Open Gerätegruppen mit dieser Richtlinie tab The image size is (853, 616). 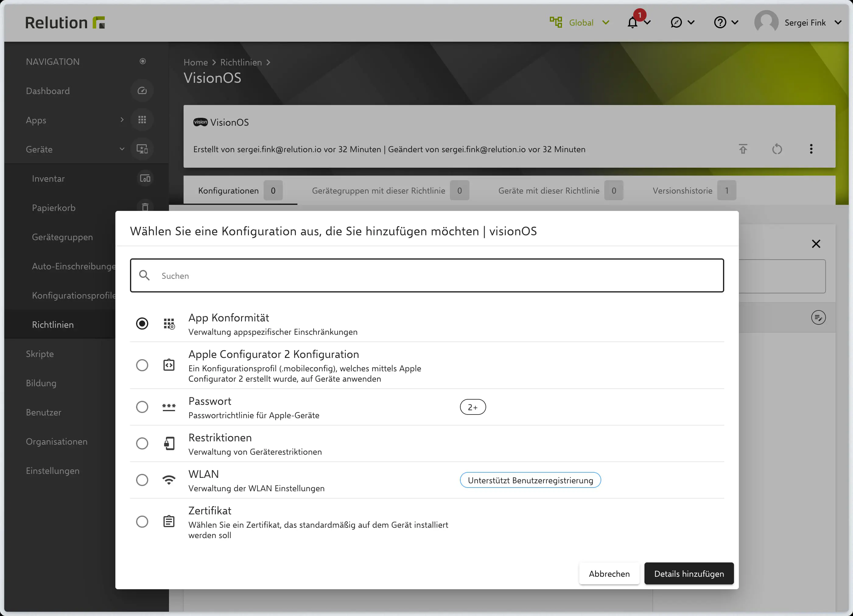click(378, 191)
